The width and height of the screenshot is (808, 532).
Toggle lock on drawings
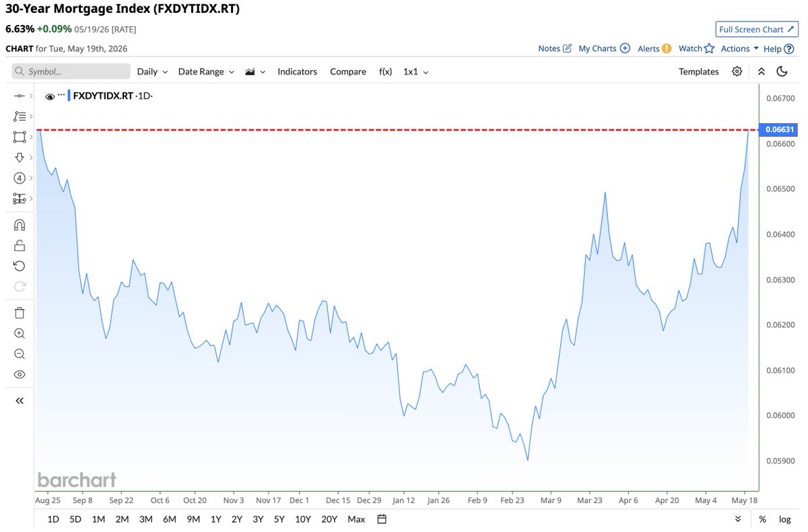19,245
